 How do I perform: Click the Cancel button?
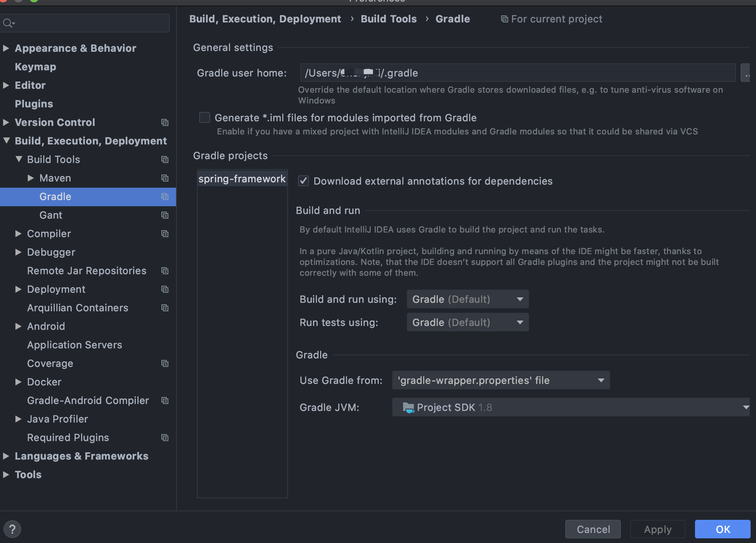593,529
